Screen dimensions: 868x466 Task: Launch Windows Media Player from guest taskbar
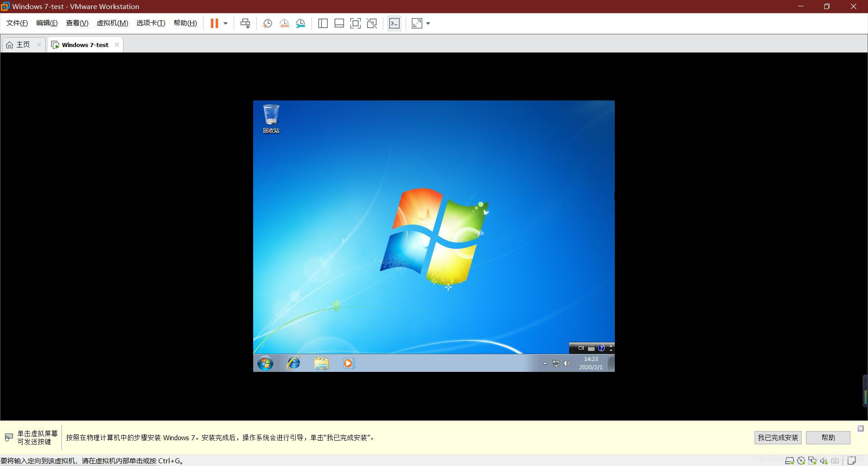pyautogui.click(x=349, y=363)
